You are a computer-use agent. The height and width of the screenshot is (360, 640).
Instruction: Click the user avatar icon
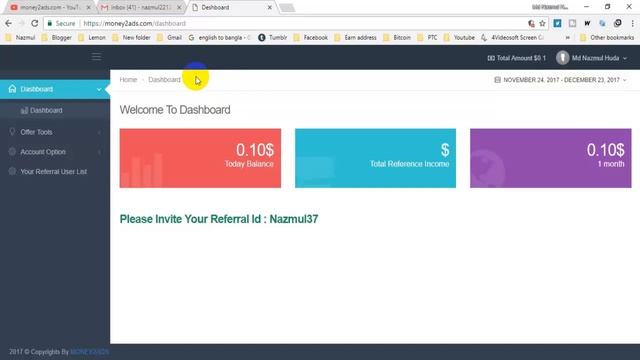pyautogui.click(x=562, y=58)
